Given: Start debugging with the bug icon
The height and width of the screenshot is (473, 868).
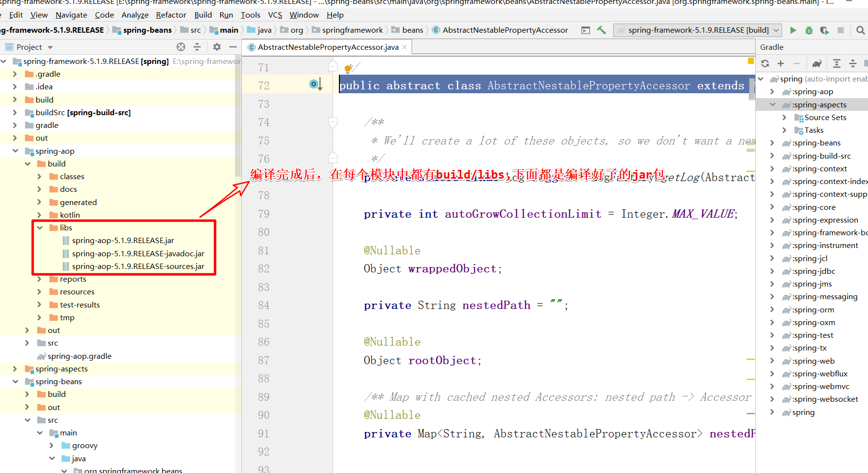Looking at the screenshot, I should click(809, 30).
